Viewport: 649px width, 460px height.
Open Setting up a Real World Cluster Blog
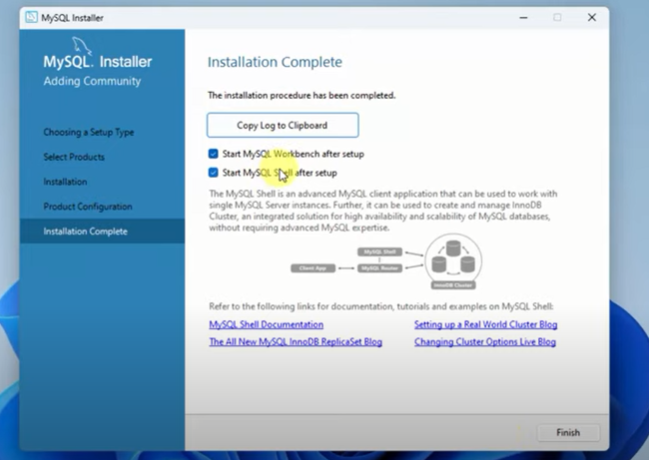pyautogui.click(x=486, y=325)
